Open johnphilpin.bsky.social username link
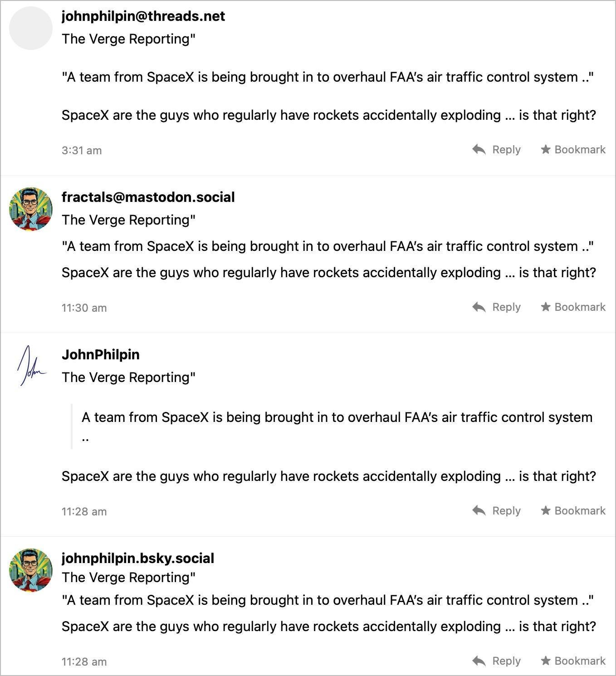 click(138, 558)
